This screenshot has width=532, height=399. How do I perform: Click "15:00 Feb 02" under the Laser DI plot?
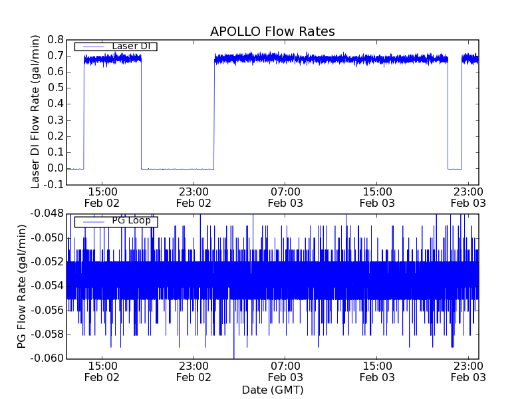coord(102,198)
